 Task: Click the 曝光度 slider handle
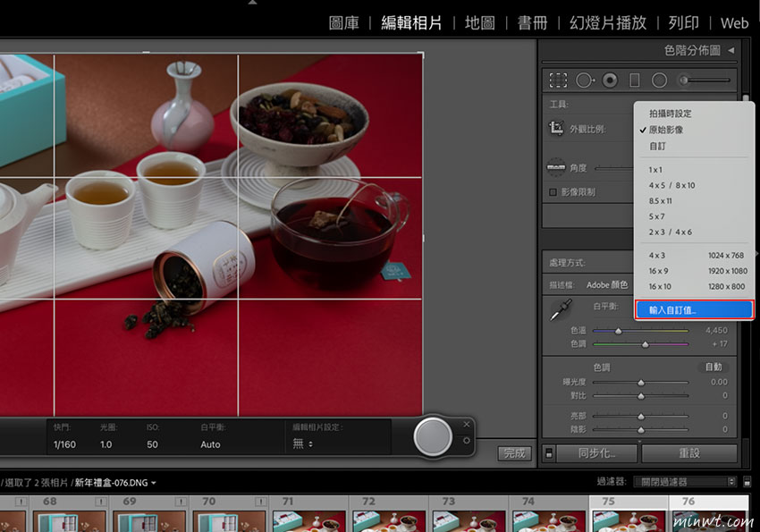pyautogui.click(x=641, y=383)
